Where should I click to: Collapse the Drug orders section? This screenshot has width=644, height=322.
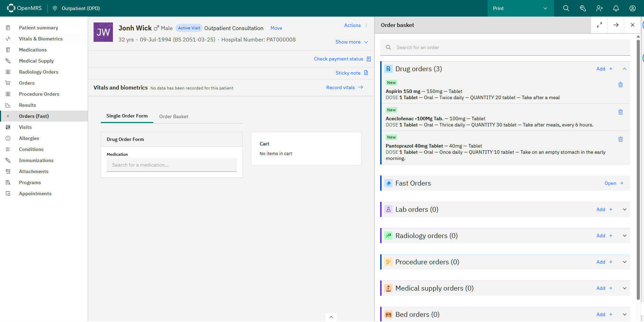pos(625,69)
